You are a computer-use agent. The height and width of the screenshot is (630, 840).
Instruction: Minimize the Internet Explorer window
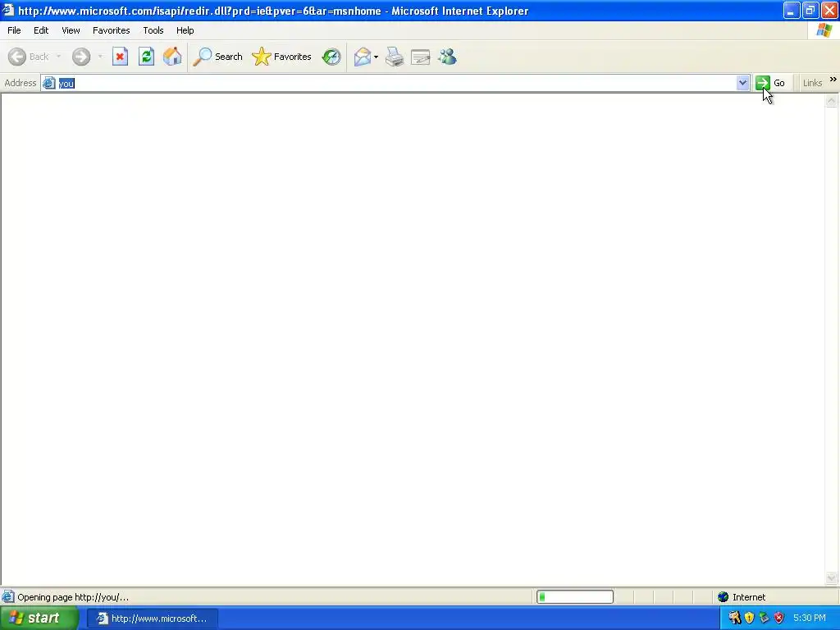click(792, 10)
